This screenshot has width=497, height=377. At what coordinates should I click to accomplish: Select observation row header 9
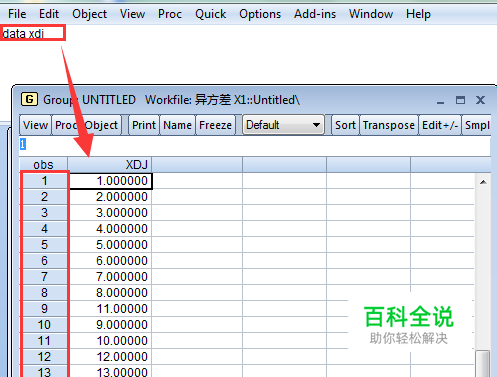(x=44, y=309)
